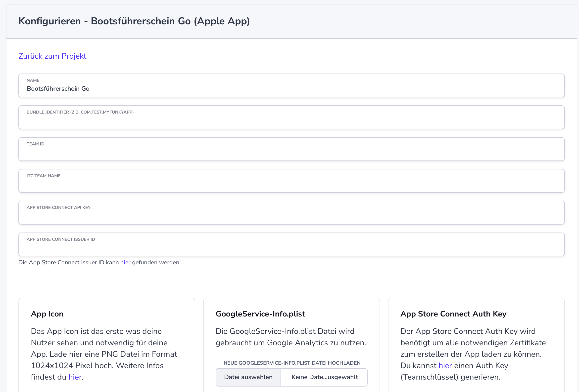
Task: Select the 'Keine Date...usgewählt' file status text
Action: [x=325, y=377]
